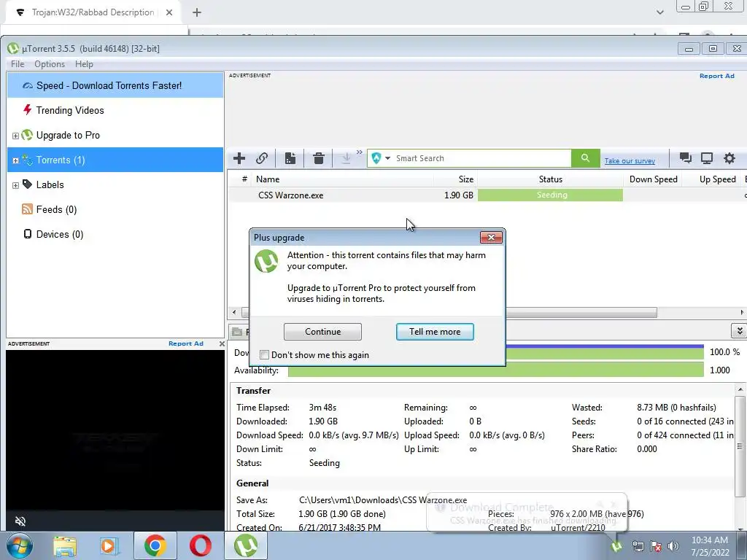Switch to the Trojan:W32/Rabbad Description browser tab

tap(93, 13)
